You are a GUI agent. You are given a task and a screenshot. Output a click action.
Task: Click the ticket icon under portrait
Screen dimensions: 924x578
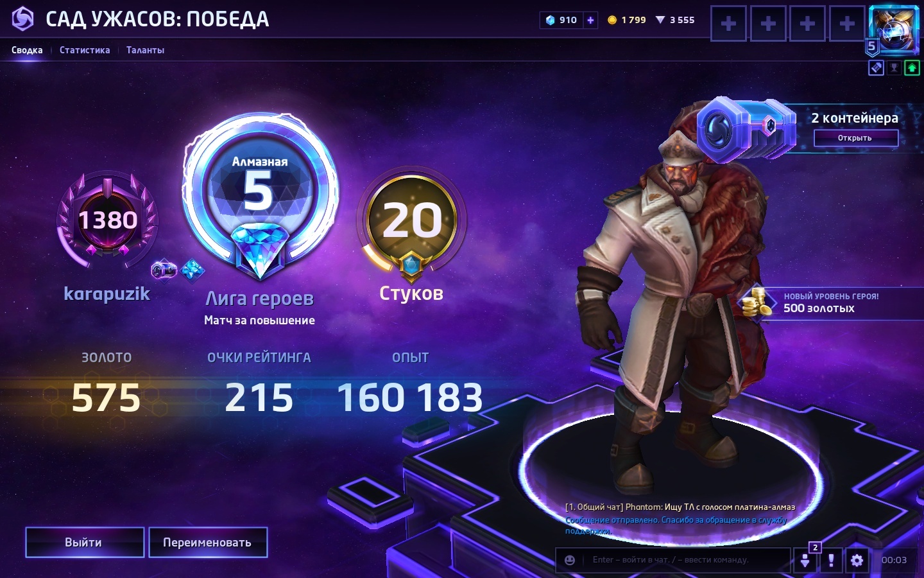[x=876, y=67]
